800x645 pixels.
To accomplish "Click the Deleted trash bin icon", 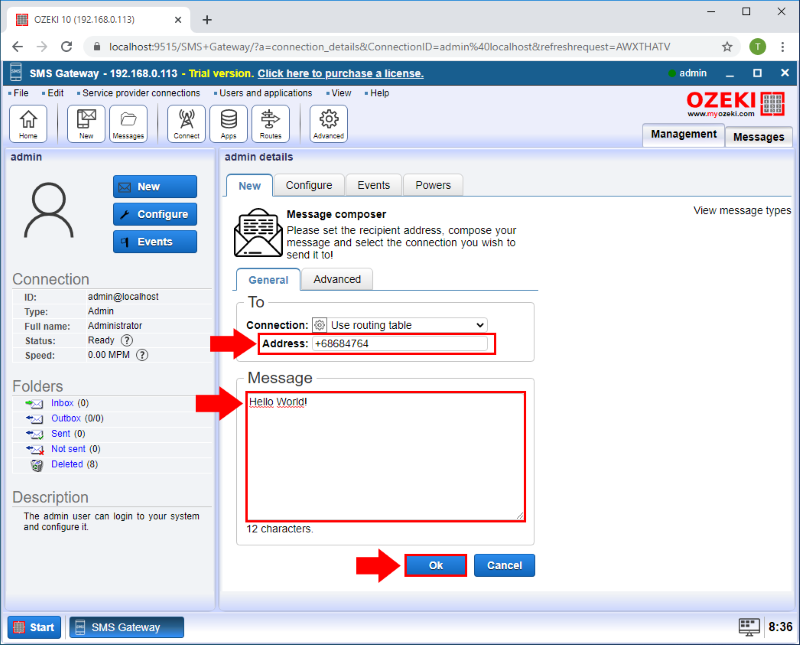I will pos(37,465).
